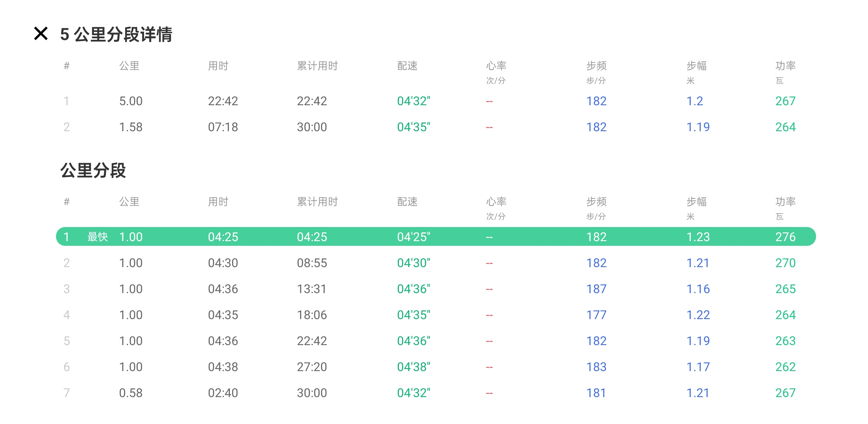Select the 5.00 km segment row
The height and width of the screenshot is (424, 868).
[131, 101]
